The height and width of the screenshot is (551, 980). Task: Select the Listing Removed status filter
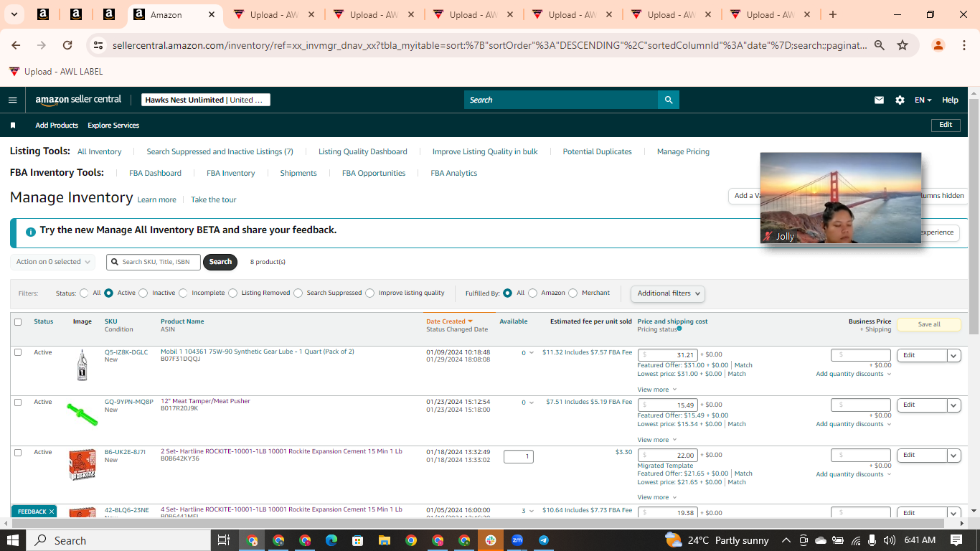click(x=232, y=293)
